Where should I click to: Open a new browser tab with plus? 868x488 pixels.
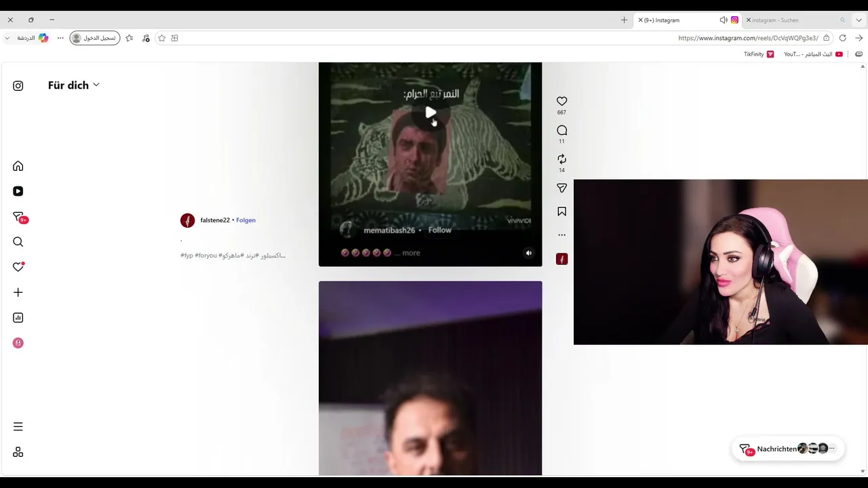(625, 20)
